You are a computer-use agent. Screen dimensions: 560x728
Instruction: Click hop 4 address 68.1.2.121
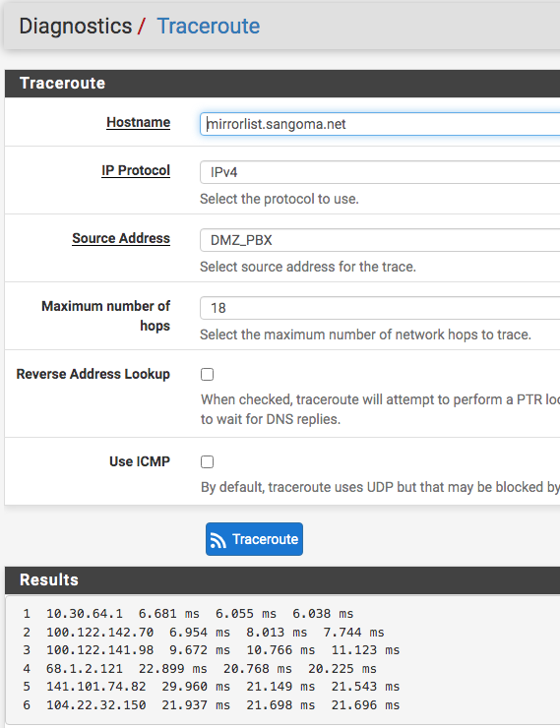coord(85,669)
